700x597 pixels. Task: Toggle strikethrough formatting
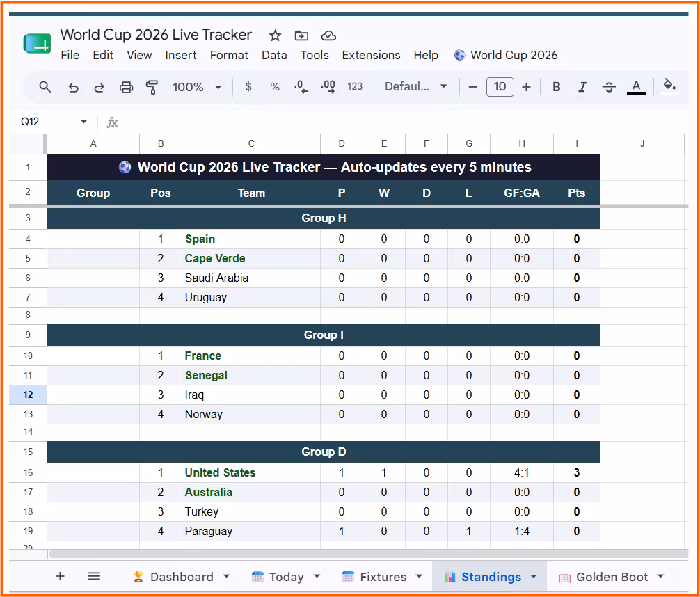click(x=609, y=87)
